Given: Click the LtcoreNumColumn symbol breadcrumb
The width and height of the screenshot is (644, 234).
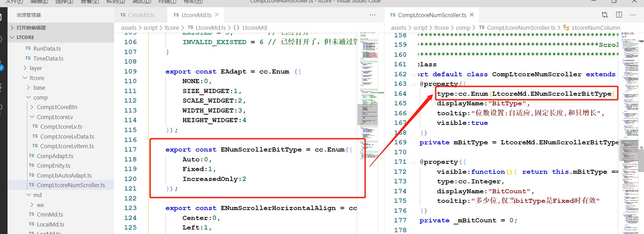Looking at the screenshot, I should pos(596,28).
